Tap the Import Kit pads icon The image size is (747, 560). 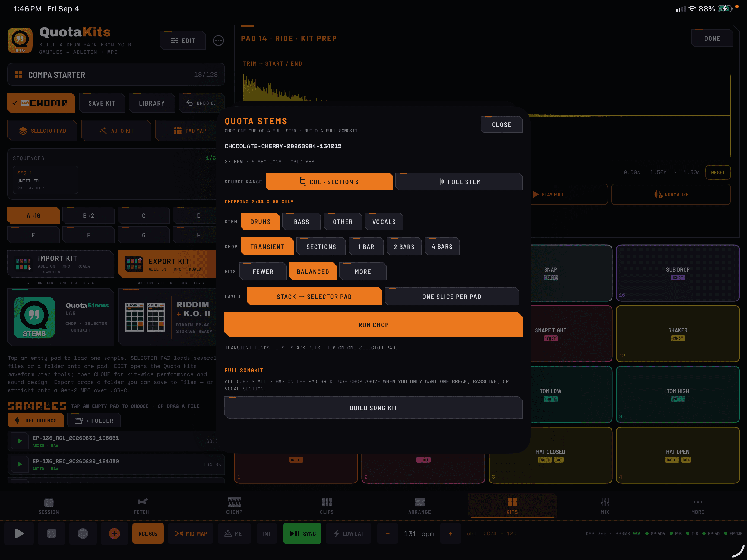pos(23,264)
